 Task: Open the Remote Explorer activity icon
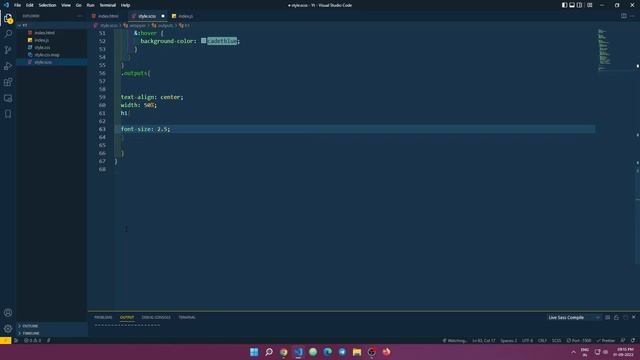click(8, 98)
